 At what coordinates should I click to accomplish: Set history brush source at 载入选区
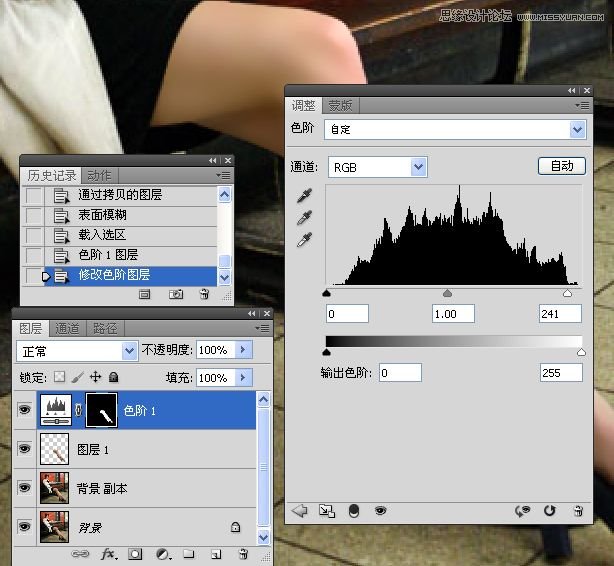pyautogui.click(x=33, y=235)
